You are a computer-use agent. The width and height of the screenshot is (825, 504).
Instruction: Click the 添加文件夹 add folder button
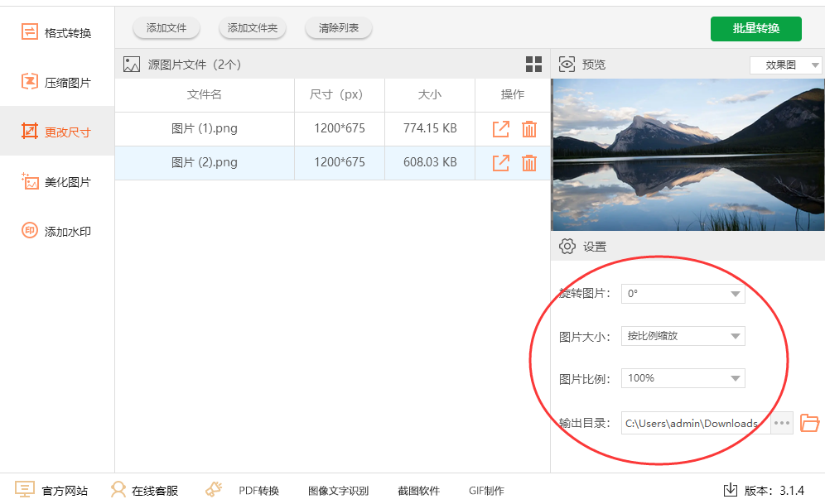253,28
